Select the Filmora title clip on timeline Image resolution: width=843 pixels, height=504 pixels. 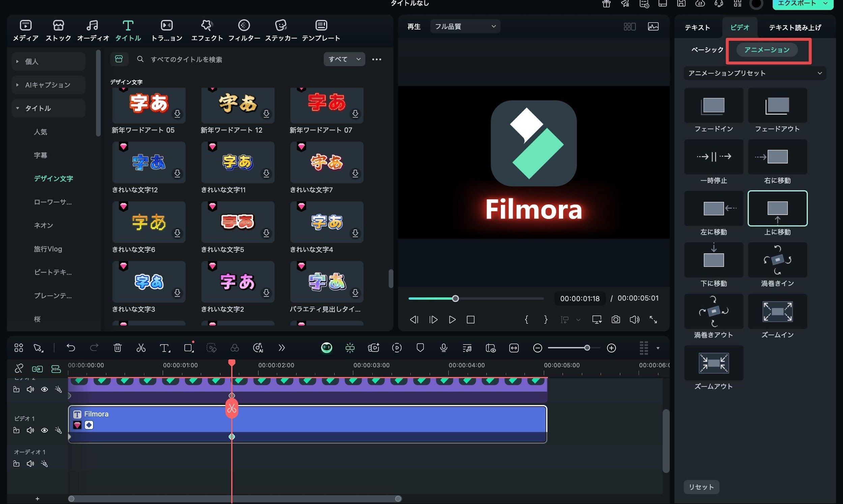pyautogui.click(x=308, y=424)
